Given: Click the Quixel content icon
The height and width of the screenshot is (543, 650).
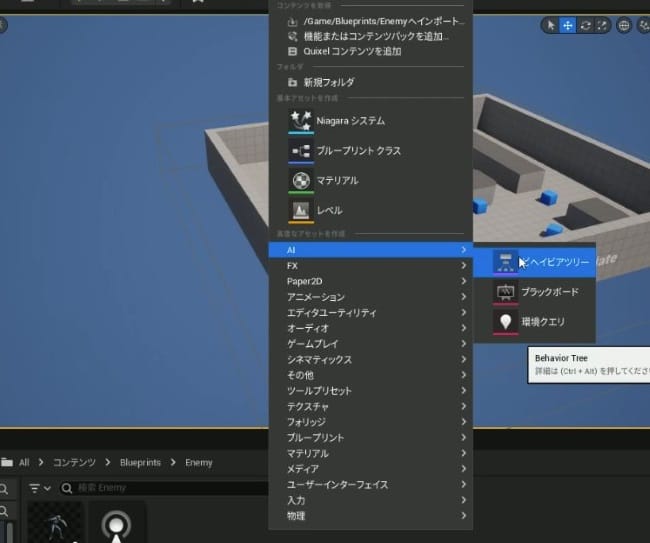Looking at the screenshot, I should point(292,51).
